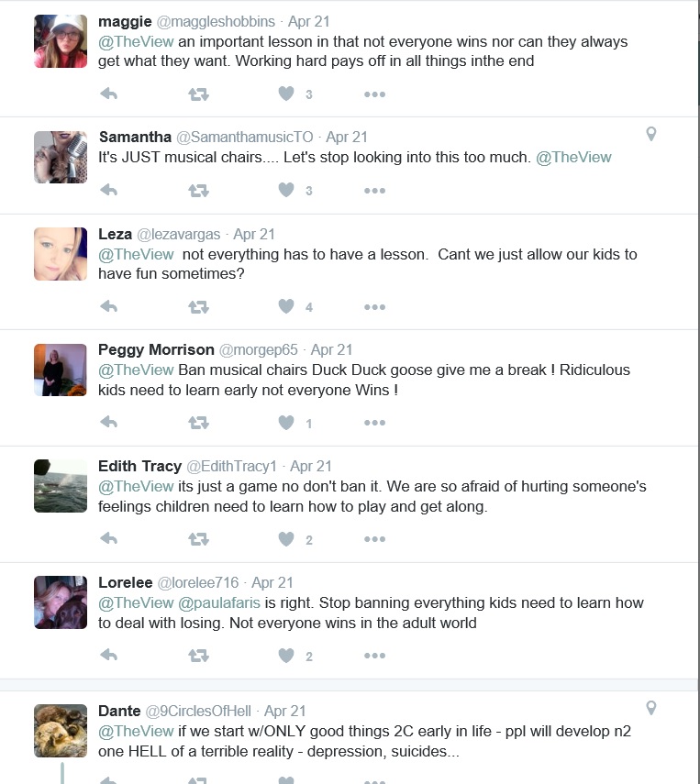The height and width of the screenshot is (784, 700).
Task: Open @TheView mention in Samantha's tweet
Action: [x=573, y=157]
